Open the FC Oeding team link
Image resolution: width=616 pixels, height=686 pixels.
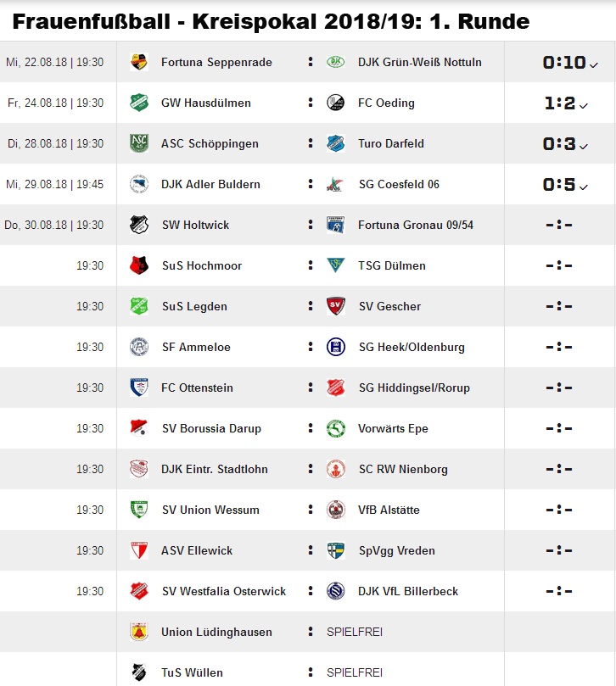(386, 103)
